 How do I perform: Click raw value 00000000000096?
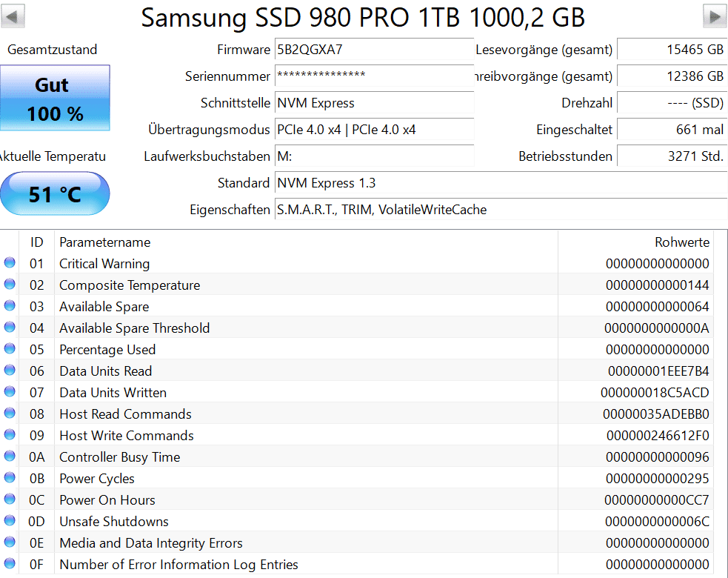(658, 457)
